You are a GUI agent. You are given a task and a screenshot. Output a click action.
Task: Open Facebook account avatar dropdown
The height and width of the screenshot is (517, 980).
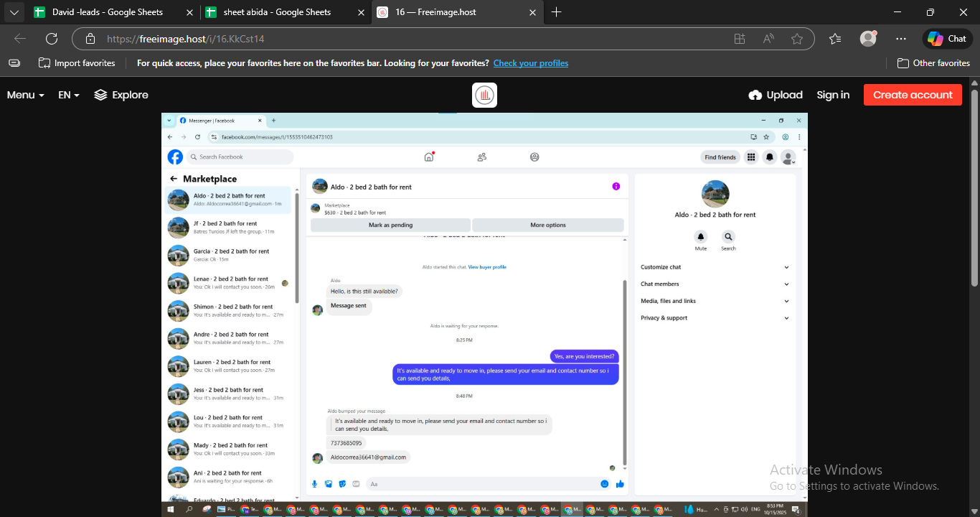[x=788, y=157]
